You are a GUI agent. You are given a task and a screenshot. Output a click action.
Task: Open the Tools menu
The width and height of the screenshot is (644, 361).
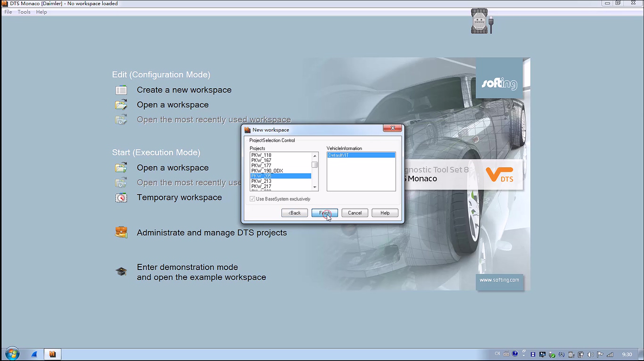(24, 12)
